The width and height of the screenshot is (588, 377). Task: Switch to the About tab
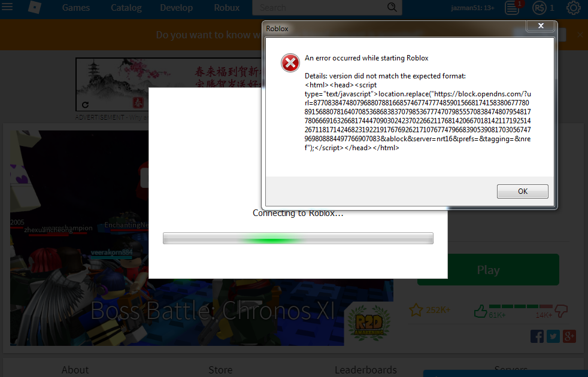click(75, 369)
